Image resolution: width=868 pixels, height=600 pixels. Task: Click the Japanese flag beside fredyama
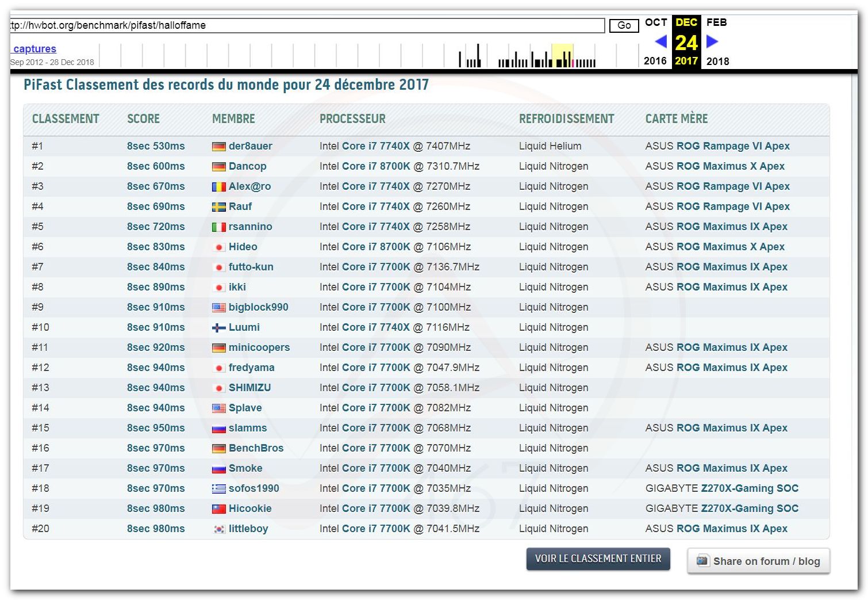(x=219, y=368)
